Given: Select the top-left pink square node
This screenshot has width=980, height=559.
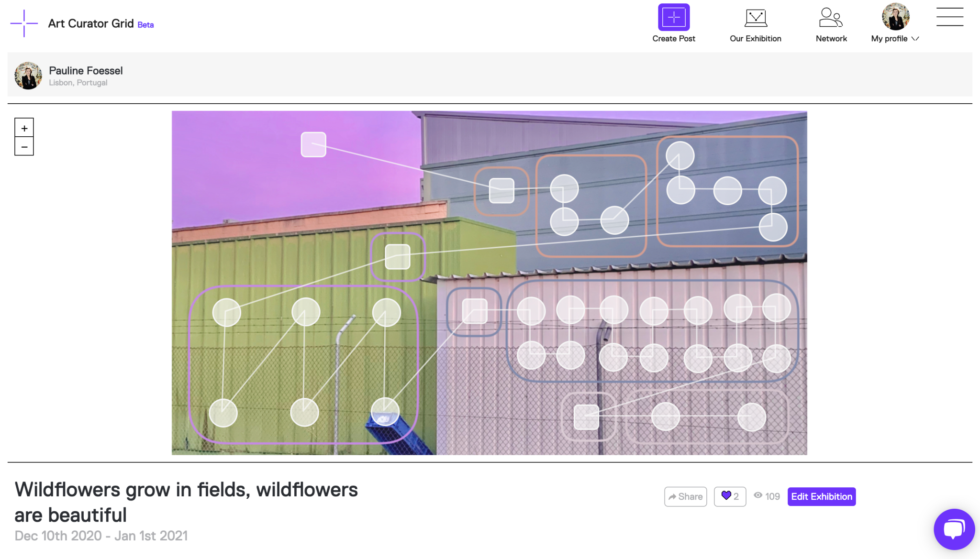Looking at the screenshot, I should 313,144.
